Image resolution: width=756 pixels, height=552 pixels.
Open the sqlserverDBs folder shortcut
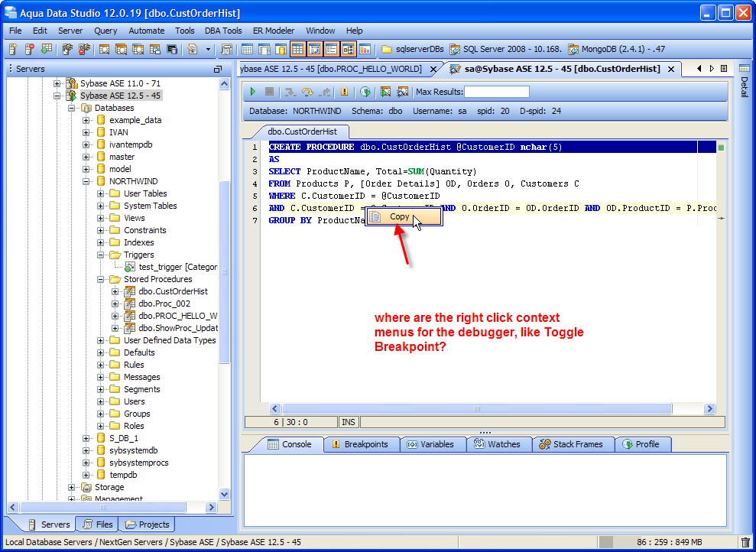412,49
